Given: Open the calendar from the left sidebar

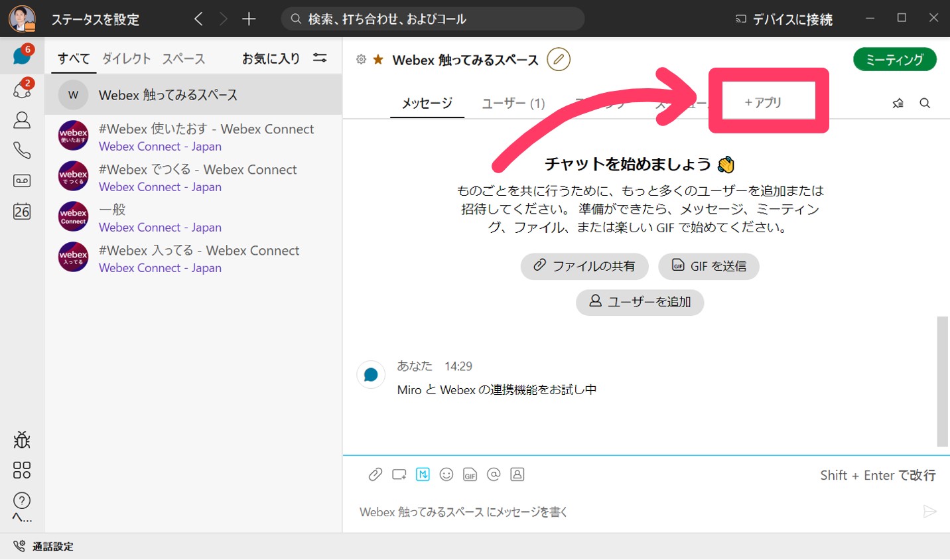Looking at the screenshot, I should coord(22,212).
